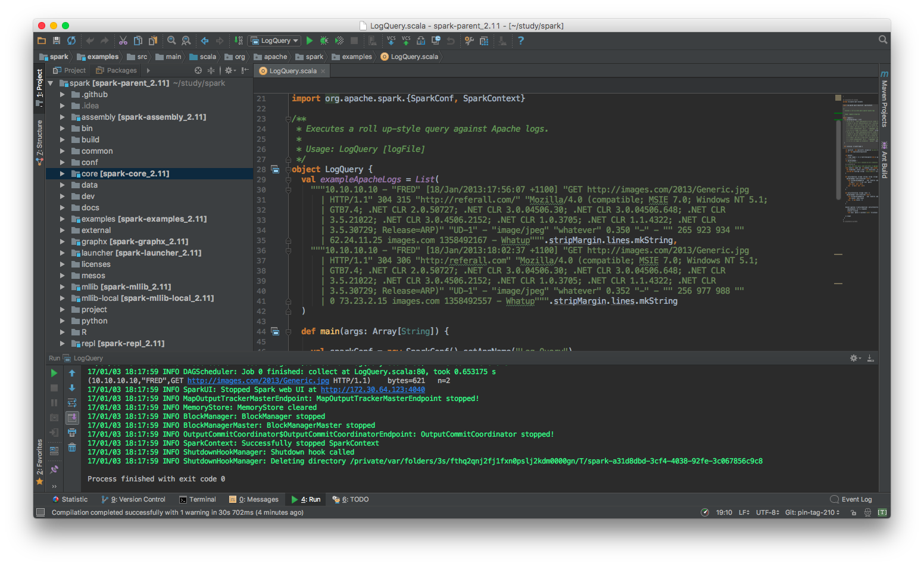This screenshot has height=566, width=924.
Task: Click the purple Pin Tab icon
Action: (54, 469)
